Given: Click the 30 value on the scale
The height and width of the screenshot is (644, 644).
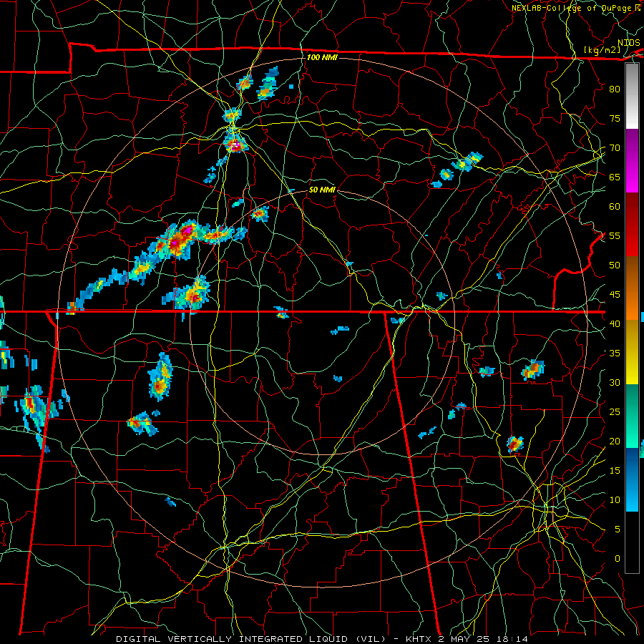Looking at the screenshot, I should (615, 382).
